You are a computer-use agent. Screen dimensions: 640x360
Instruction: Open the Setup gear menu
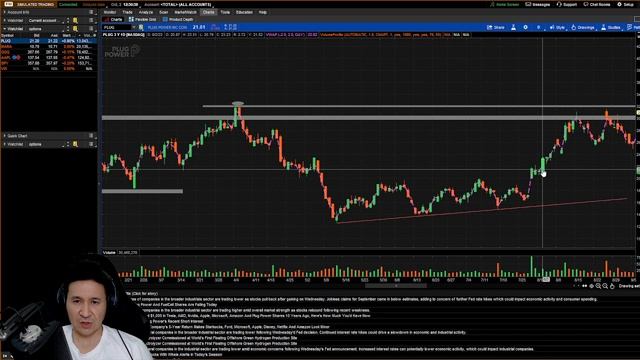(x=625, y=4)
